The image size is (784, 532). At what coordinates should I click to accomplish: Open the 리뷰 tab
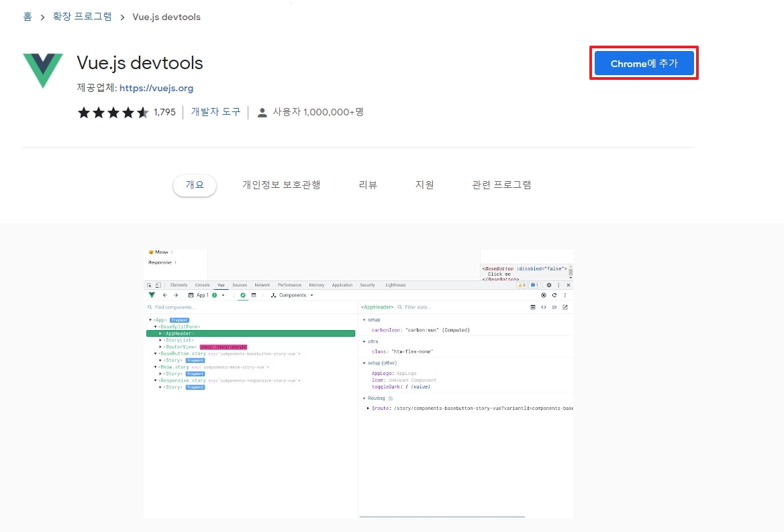pyautogui.click(x=368, y=185)
